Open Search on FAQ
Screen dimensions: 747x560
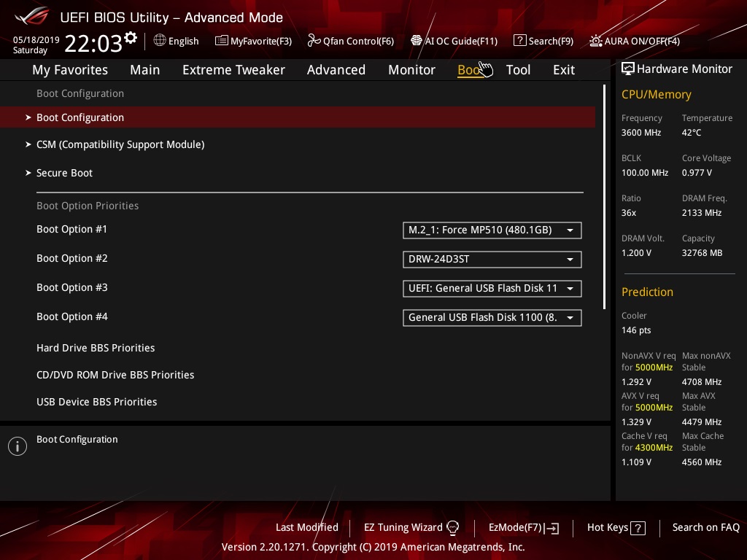click(x=706, y=527)
